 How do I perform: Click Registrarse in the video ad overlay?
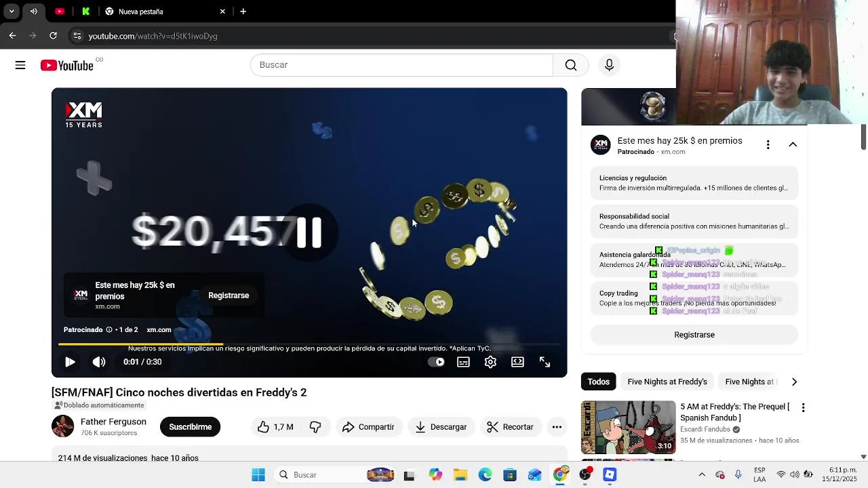(x=229, y=296)
